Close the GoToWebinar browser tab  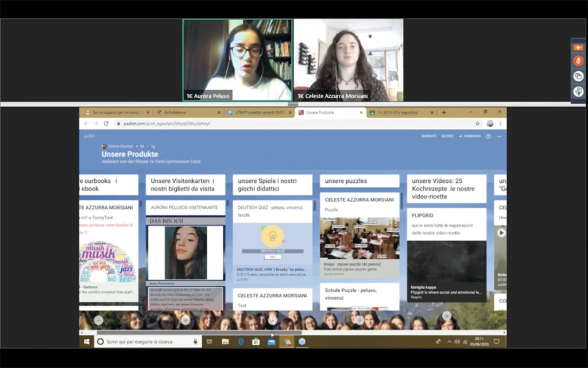(x=219, y=112)
